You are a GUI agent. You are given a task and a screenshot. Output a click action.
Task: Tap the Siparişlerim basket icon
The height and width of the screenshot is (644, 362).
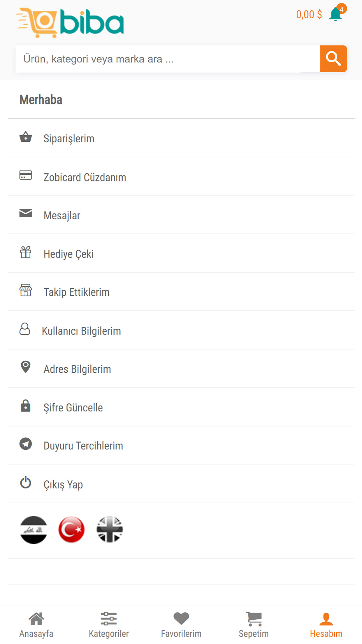tap(26, 137)
